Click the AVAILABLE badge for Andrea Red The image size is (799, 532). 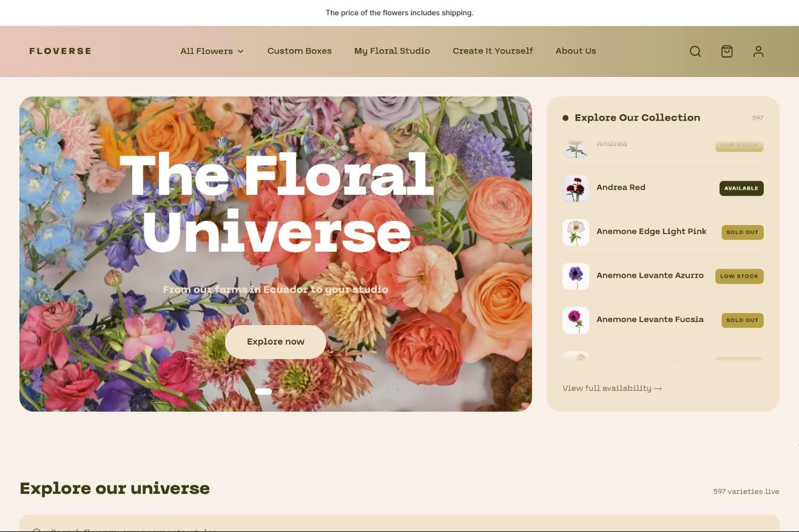(x=741, y=188)
